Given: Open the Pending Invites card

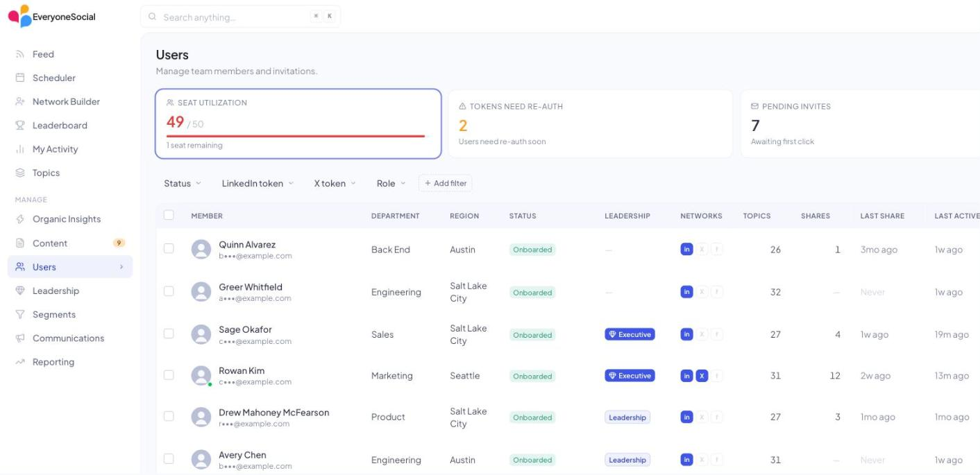Looking at the screenshot, I should (x=860, y=123).
